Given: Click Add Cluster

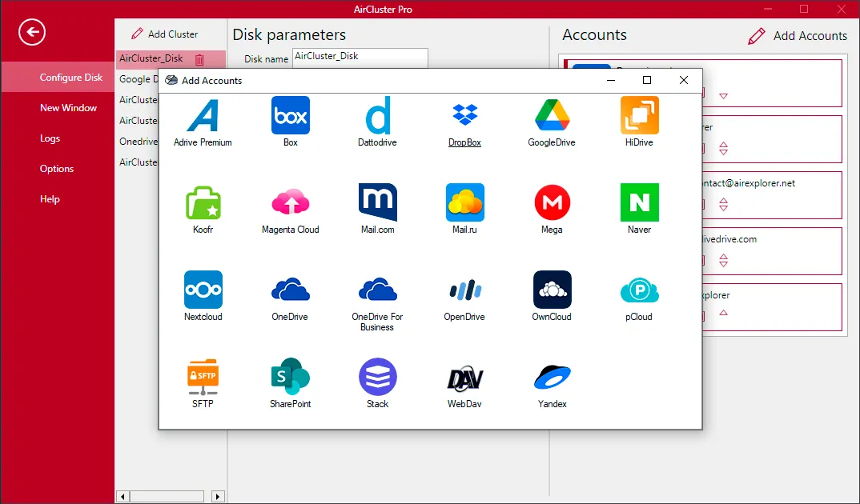Looking at the screenshot, I should coord(164,34).
